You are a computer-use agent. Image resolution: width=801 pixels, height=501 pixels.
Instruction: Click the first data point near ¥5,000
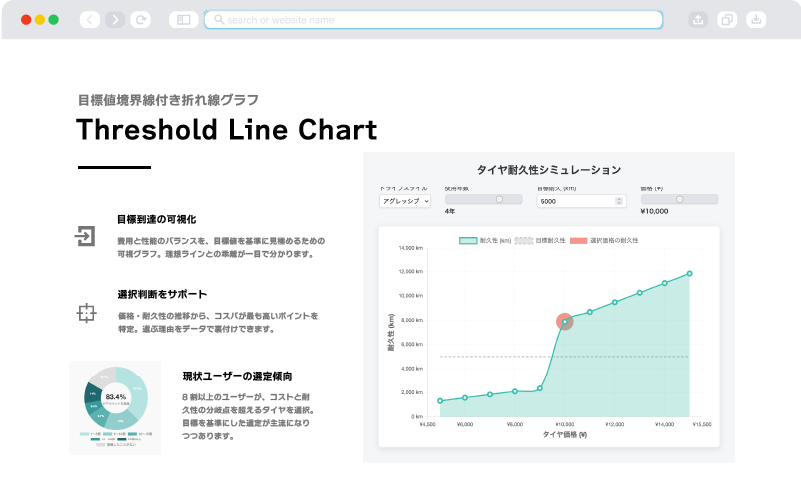click(440, 401)
